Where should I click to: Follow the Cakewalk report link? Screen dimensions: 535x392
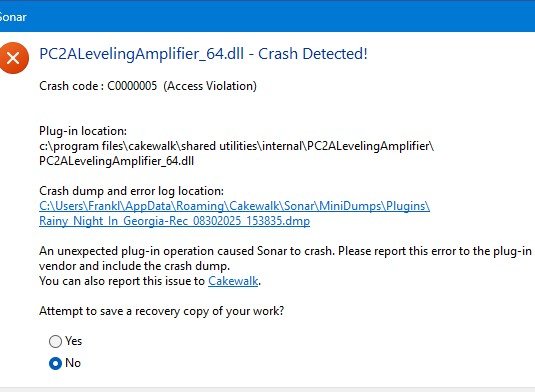tap(233, 281)
